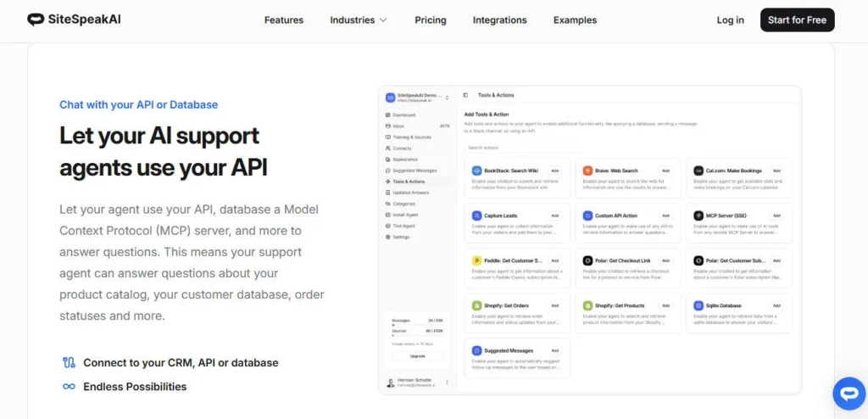
Task: Click the Sources usage progress bar
Action: tap(417, 335)
